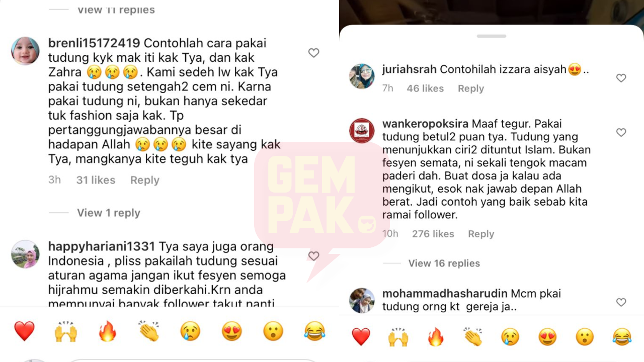Screen dimensions: 644x362
Task: Send red heart emoji in the left panel
Action: (x=24, y=331)
